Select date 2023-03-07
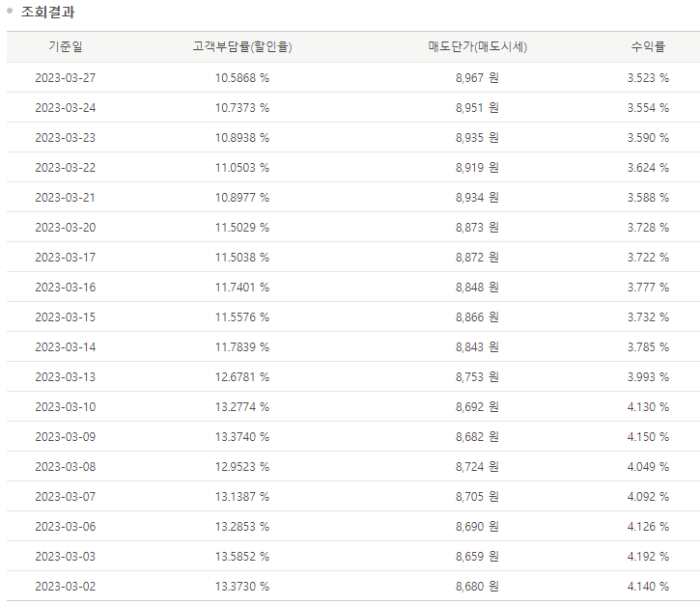This screenshot has width=700, height=605. (x=66, y=496)
